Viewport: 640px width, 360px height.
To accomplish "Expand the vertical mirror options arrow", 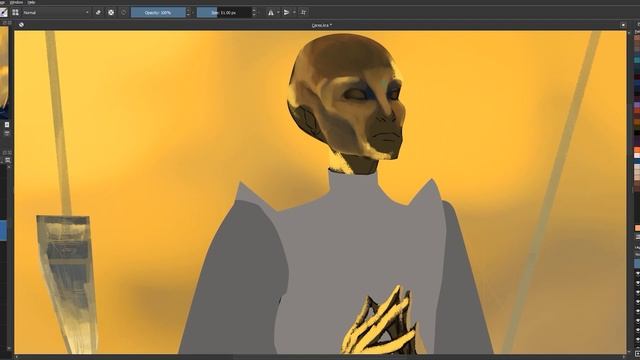I will coord(294,13).
